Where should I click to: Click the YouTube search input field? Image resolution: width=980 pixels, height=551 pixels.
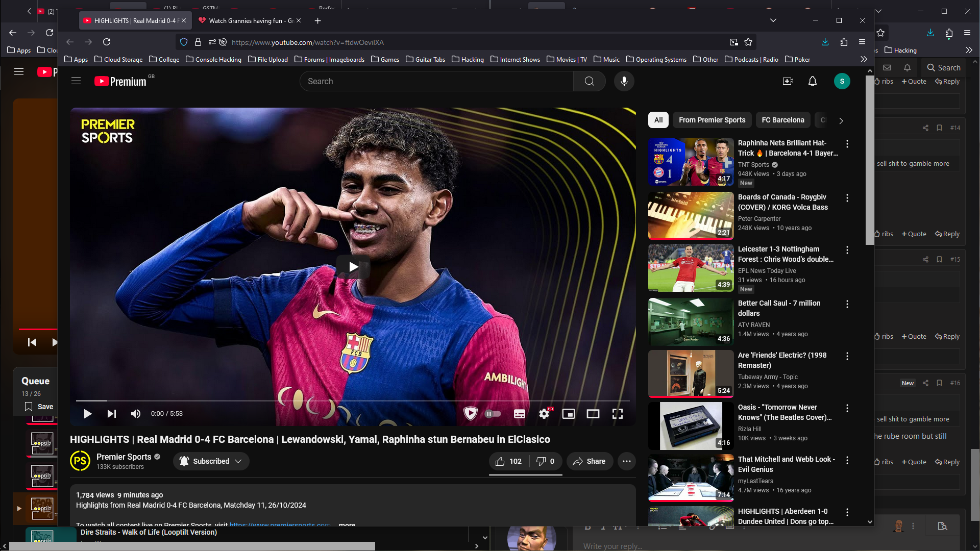tap(436, 81)
